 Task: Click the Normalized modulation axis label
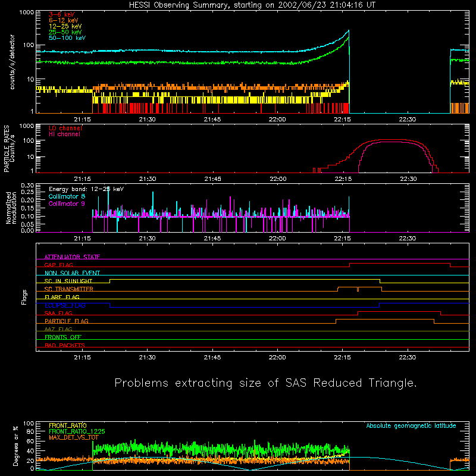(x=11, y=208)
